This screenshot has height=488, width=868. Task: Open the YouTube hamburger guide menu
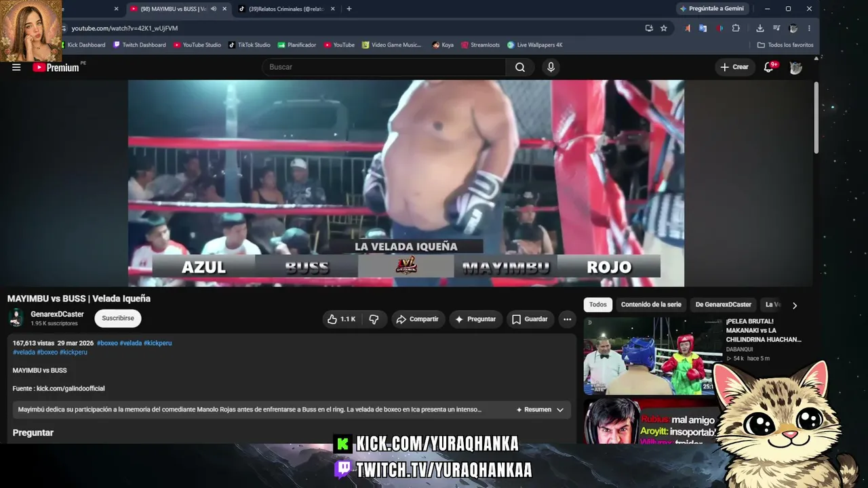(16, 67)
